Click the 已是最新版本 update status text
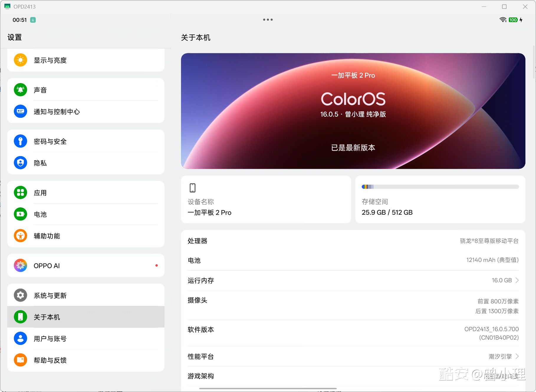The image size is (536, 392). coord(353,148)
